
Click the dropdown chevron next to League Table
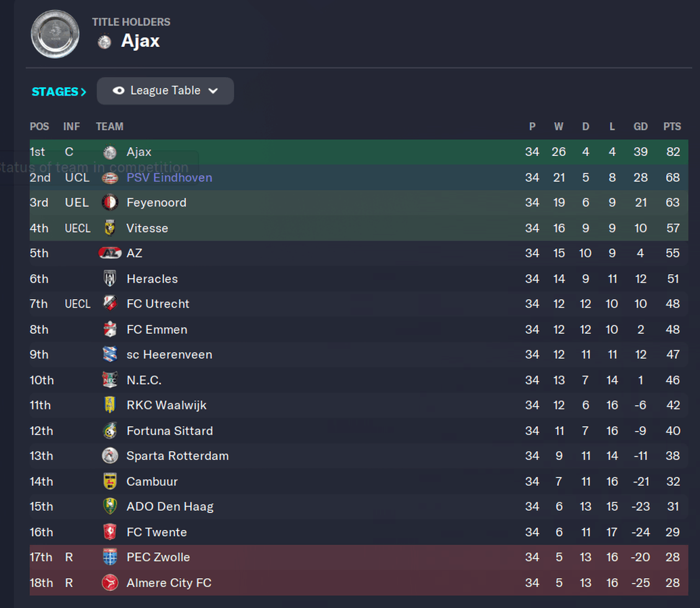point(214,91)
